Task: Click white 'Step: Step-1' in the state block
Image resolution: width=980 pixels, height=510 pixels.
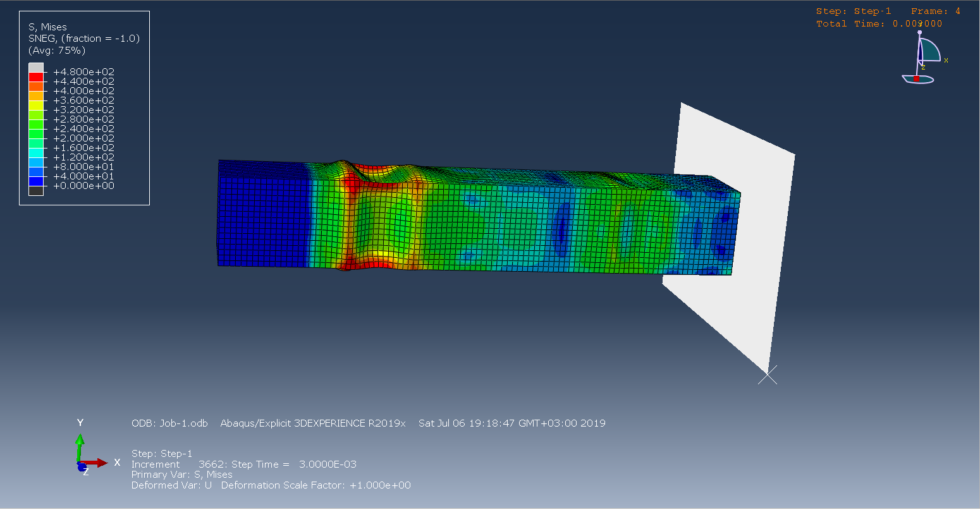Action: [162, 454]
